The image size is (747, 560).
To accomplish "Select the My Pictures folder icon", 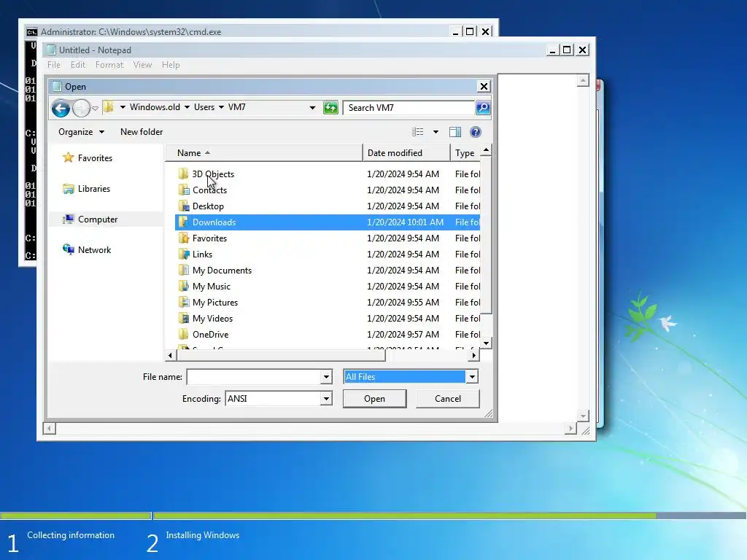I will (x=183, y=303).
